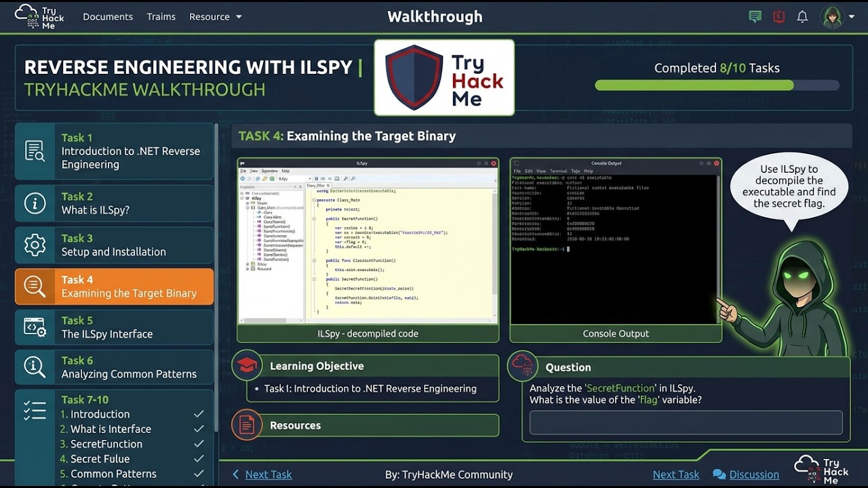Screen dimensions: 868x488
Task: Toggle checkmark for 1. Introduction
Action: pyautogui.click(x=199, y=414)
